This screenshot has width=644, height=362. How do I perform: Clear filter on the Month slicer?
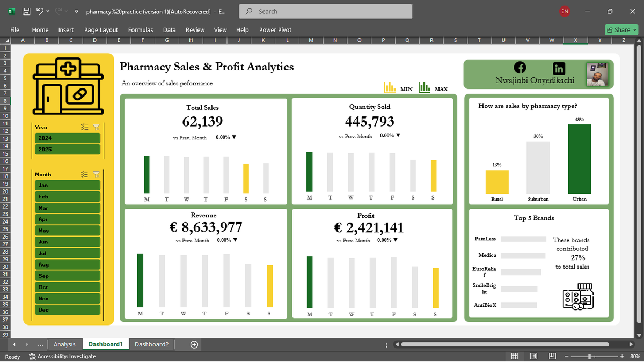pos(97,174)
